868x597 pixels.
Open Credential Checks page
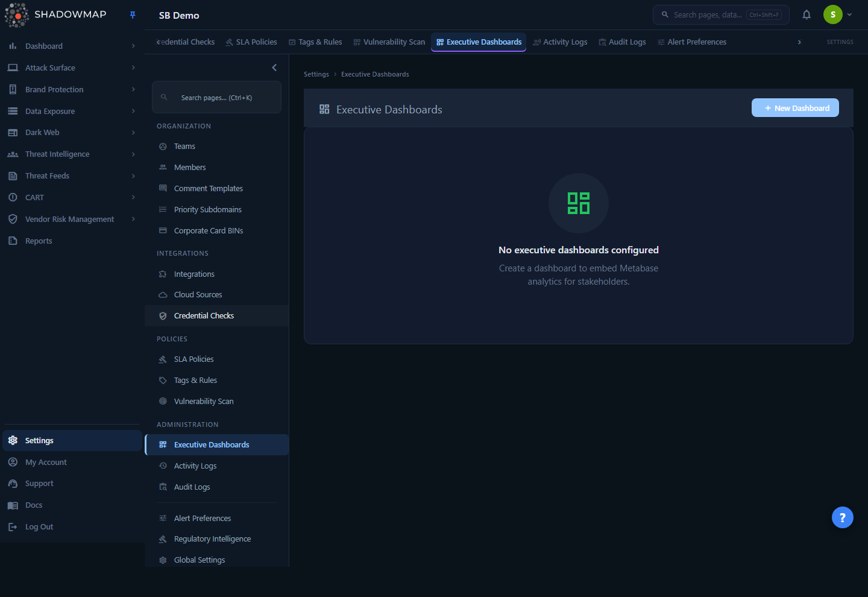click(x=217, y=316)
